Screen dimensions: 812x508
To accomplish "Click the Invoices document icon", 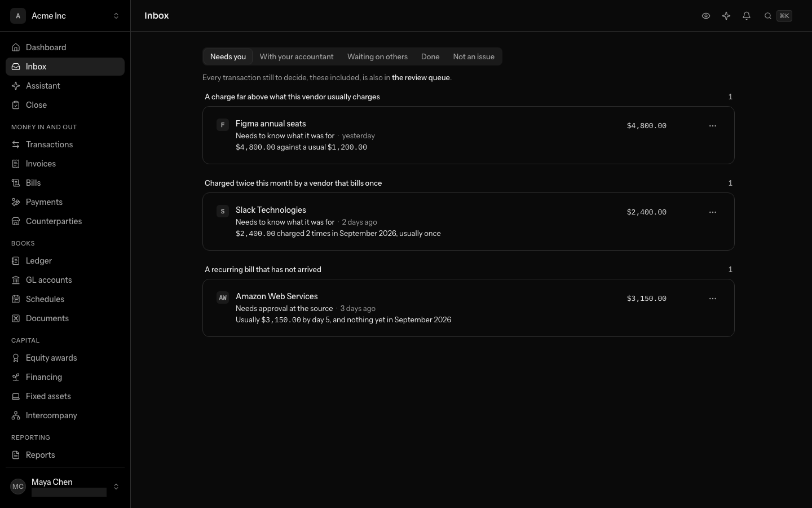I will tap(16, 164).
